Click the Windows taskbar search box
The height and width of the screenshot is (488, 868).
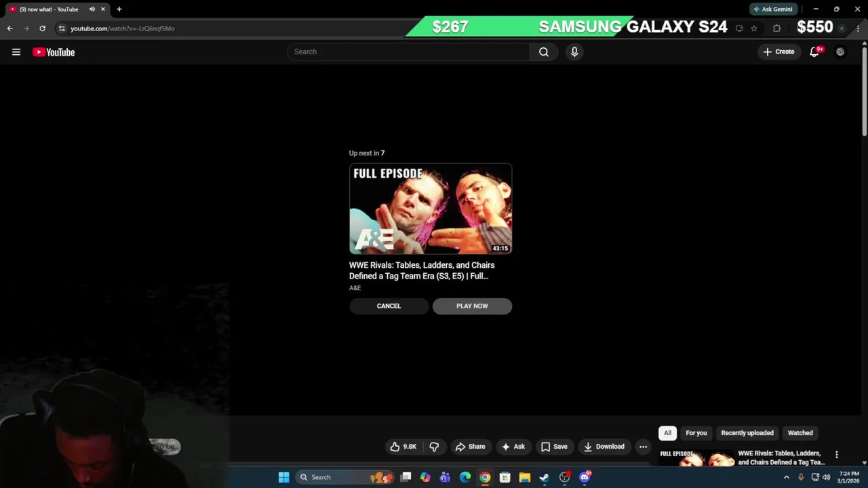(x=344, y=477)
